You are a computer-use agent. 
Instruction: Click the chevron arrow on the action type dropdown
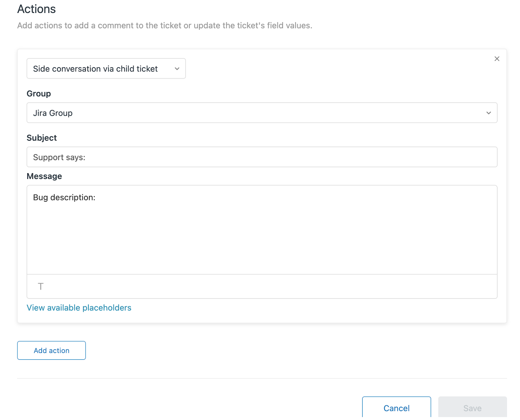pos(177,69)
